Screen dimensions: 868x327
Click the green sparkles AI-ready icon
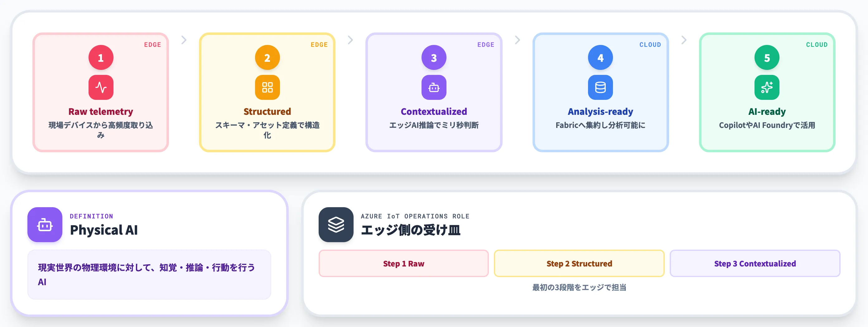click(x=767, y=87)
